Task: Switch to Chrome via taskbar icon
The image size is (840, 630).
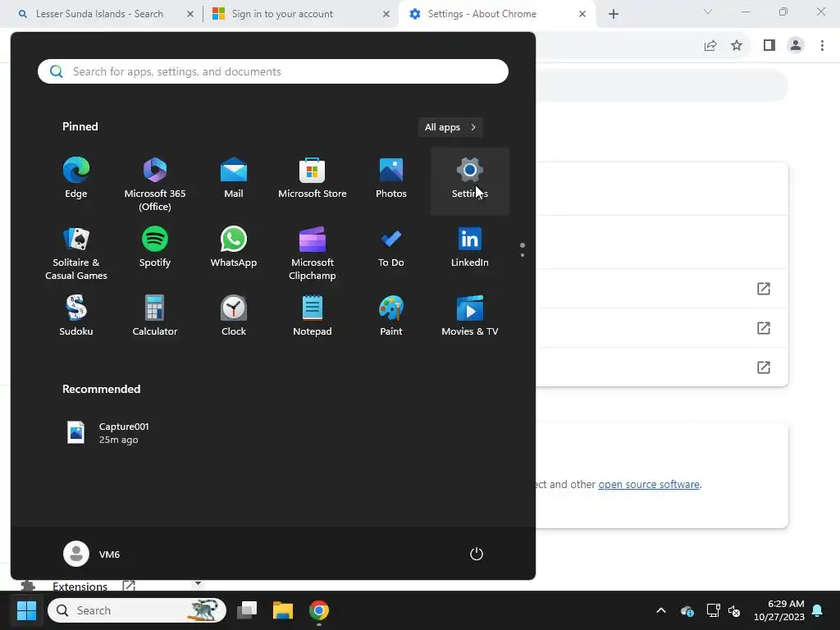Action: (x=319, y=610)
